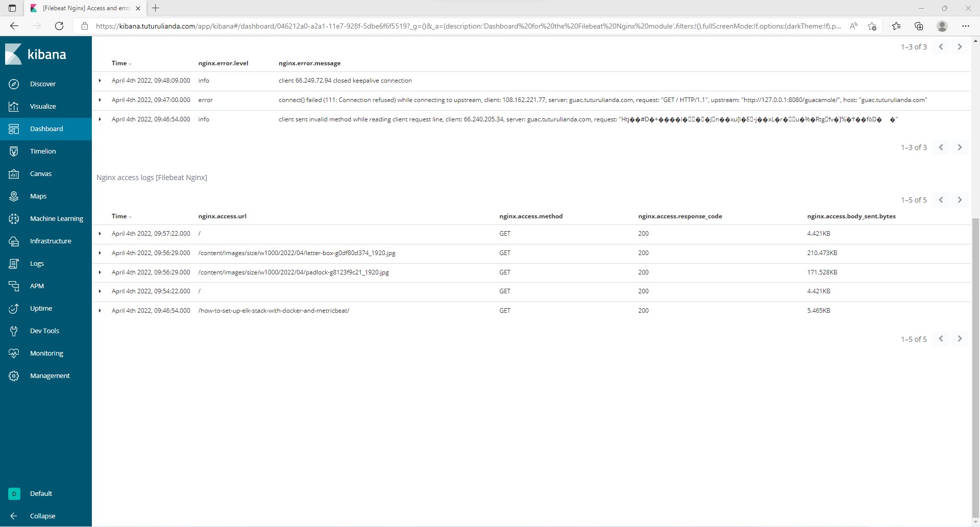Open the Monitoring heartbeat icon
980x527 pixels.
(14, 353)
